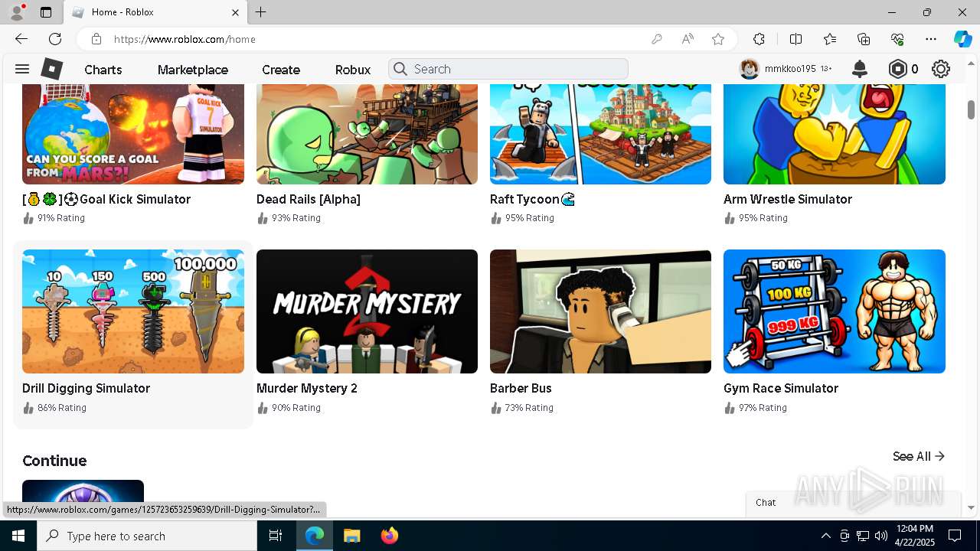
Task: Open Dead Rails [Alpha] thumbnail
Action: (367, 134)
